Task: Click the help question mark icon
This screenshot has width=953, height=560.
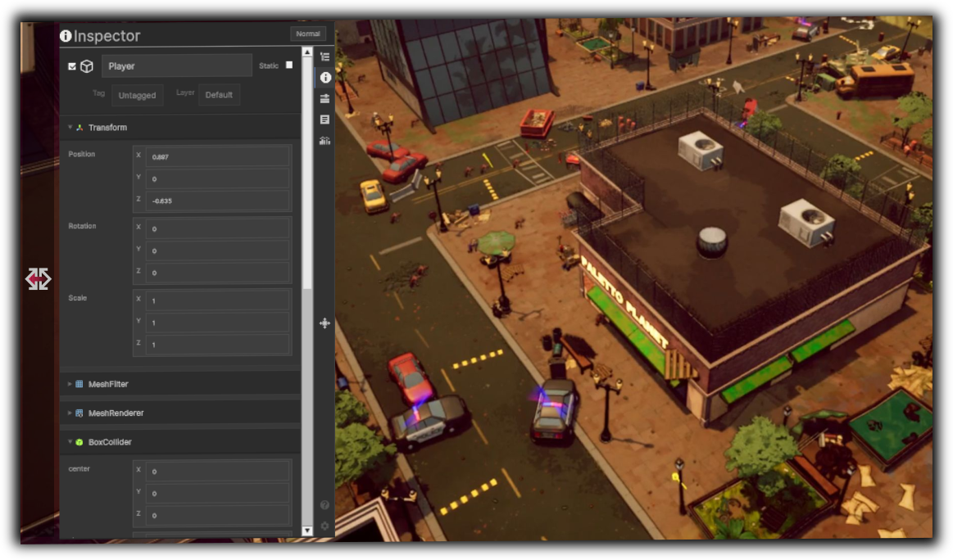Action: [325, 505]
